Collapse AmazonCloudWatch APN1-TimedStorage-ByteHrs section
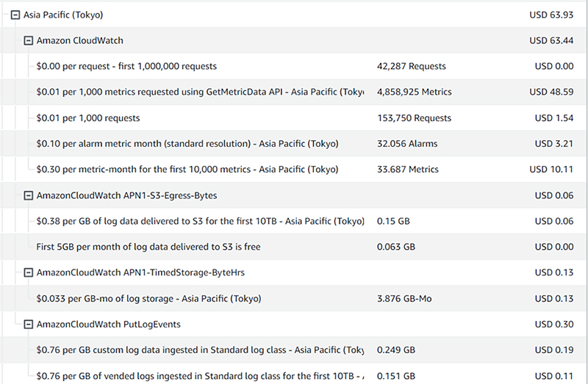The height and width of the screenshot is (384, 588). pos(29,272)
